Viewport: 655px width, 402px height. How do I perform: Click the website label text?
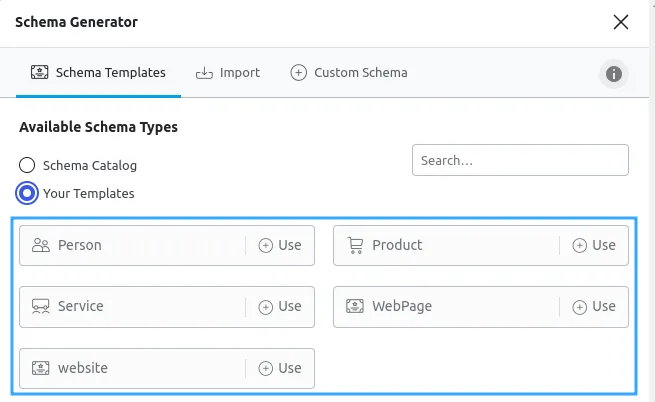point(83,368)
